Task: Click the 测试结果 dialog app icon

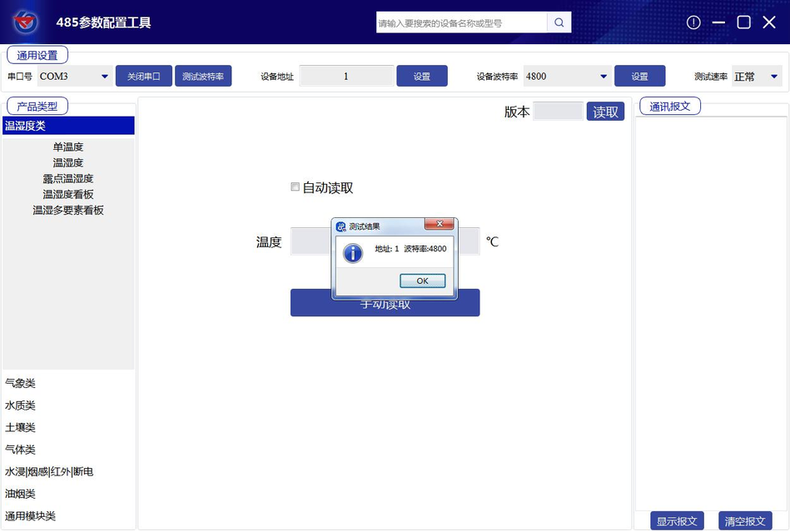Action: [341, 226]
